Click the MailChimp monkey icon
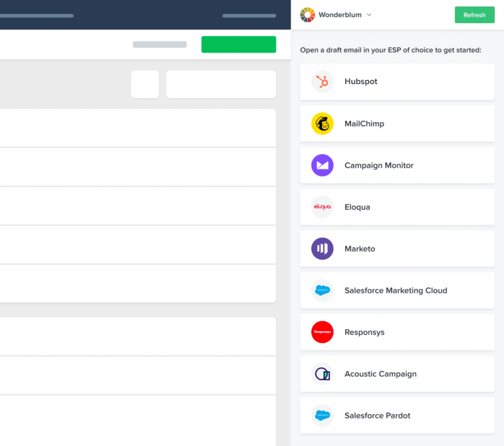This screenshot has width=504, height=446. coord(322,123)
